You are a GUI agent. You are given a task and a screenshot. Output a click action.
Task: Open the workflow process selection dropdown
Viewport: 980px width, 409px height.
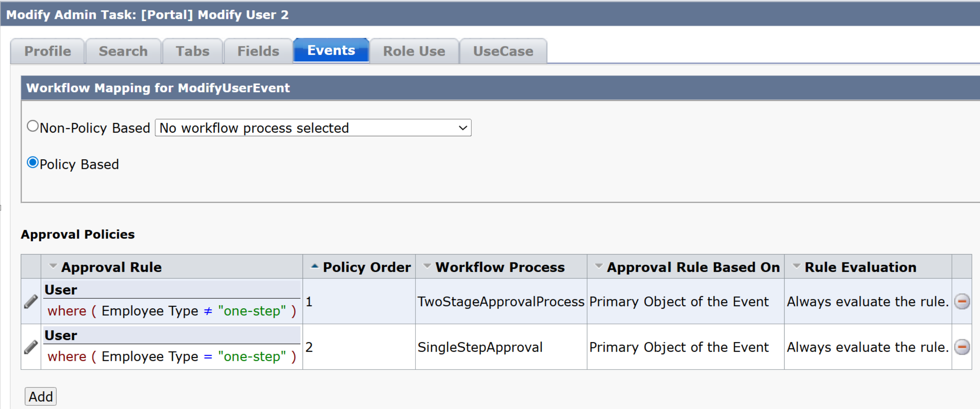coord(313,128)
